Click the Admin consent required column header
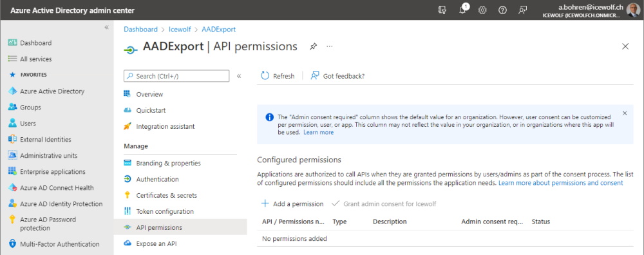This screenshot has width=644, height=255. click(493, 222)
